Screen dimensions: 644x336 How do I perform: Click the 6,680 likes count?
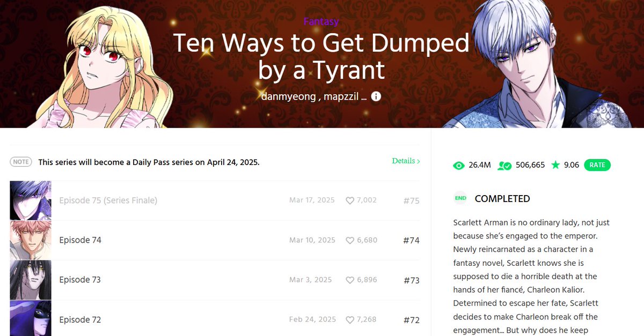coord(367,240)
